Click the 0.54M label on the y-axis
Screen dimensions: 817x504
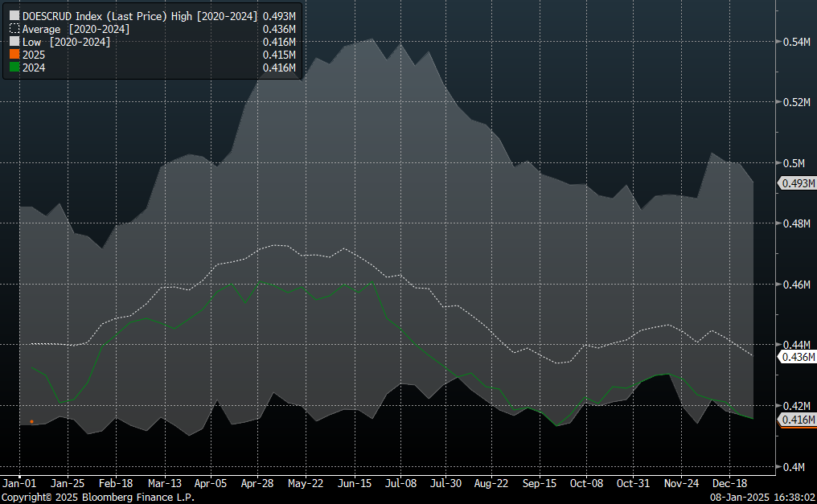coord(796,42)
